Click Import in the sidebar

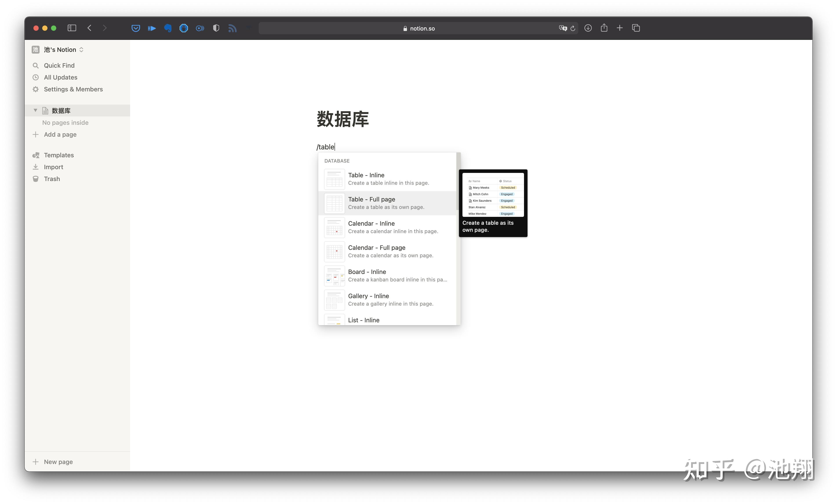(53, 167)
